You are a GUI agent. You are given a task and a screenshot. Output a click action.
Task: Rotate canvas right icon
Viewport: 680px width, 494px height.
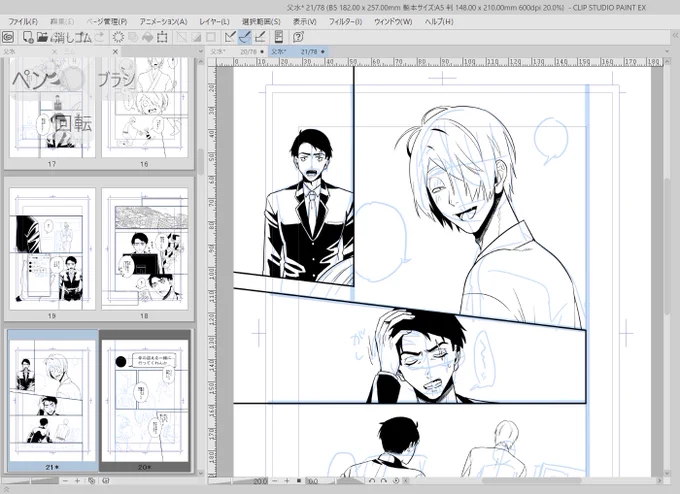pyautogui.click(x=383, y=481)
